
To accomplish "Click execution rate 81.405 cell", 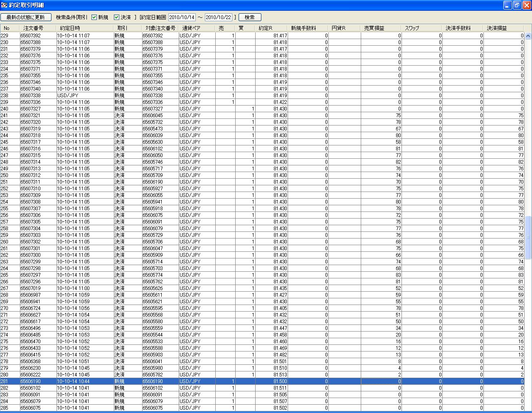I will click(x=271, y=308).
